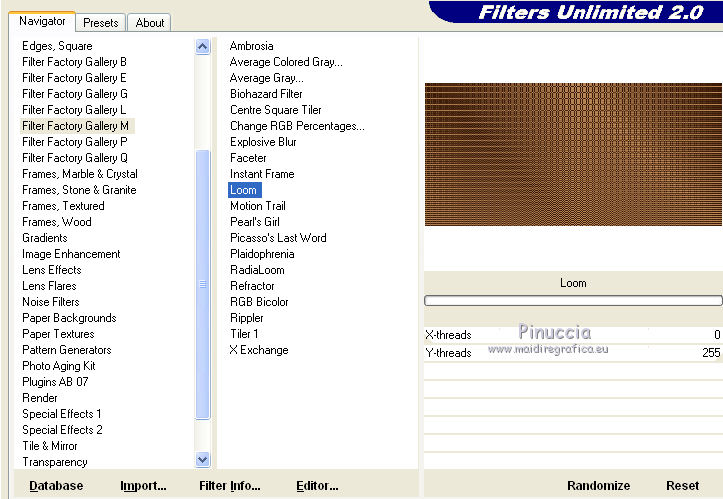This screenshot has height=499, width=723.
Task: Select Frames, Wood category
Action: click(x=57, y=222)
